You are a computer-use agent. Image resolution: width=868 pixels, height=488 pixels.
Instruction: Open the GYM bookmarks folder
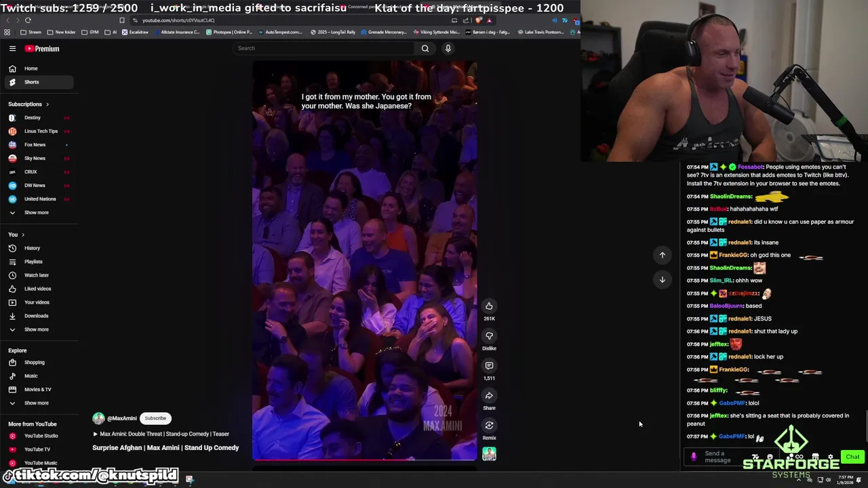[90, 32]
